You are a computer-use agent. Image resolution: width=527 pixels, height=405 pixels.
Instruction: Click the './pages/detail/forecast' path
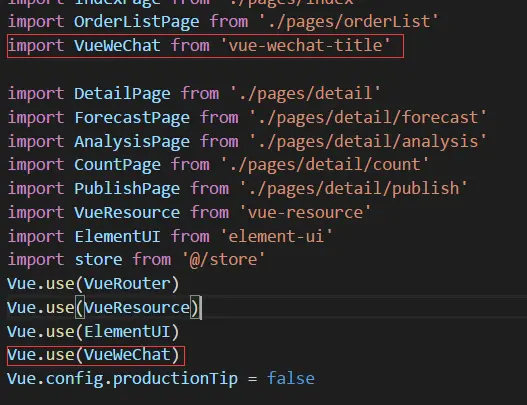(x=368, y=117)
